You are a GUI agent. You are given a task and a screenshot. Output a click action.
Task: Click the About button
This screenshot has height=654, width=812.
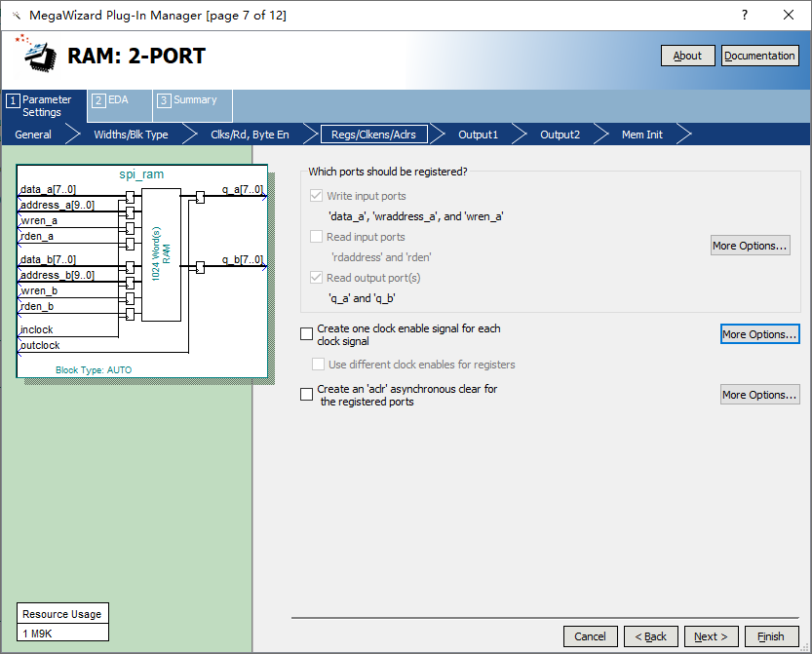pos(687,56)
